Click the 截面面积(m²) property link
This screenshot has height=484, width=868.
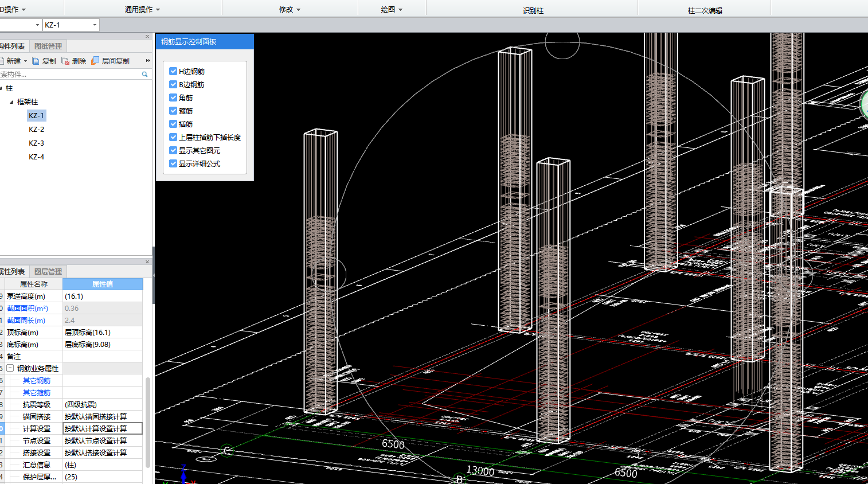(28, 309)
